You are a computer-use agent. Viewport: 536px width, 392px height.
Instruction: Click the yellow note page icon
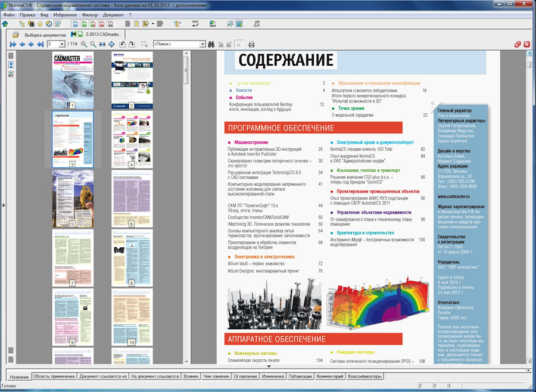[136, 24]
